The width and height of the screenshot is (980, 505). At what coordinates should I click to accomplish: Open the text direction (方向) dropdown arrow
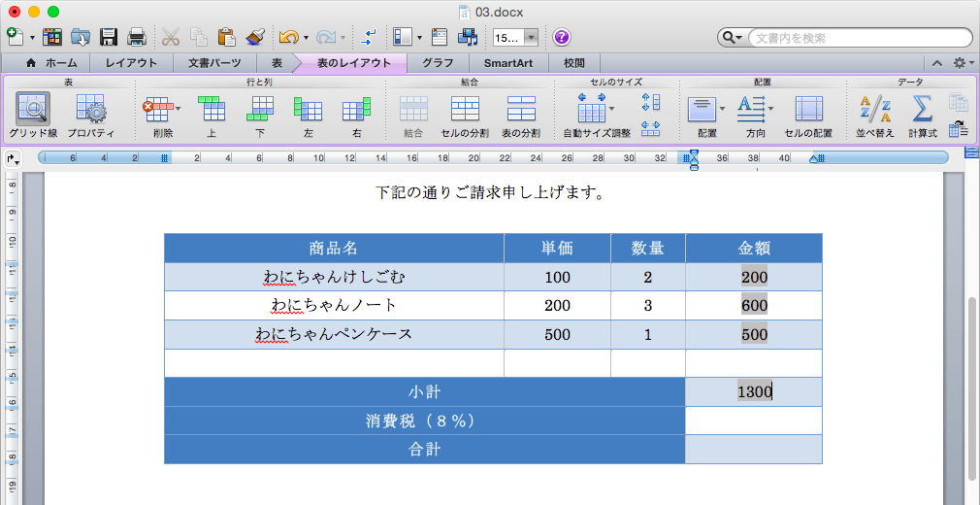[770, 109]
